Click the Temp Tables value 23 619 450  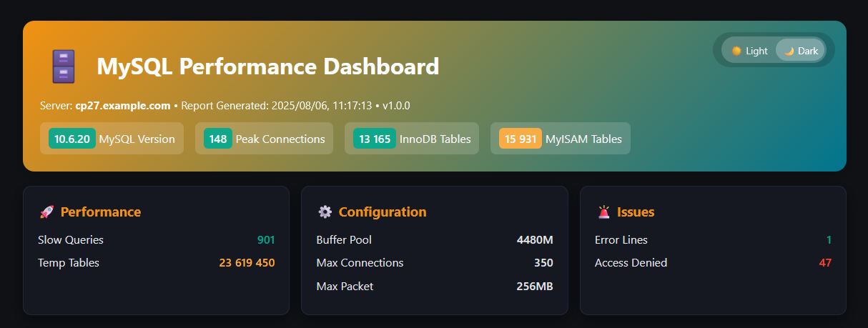click(247, 262)
